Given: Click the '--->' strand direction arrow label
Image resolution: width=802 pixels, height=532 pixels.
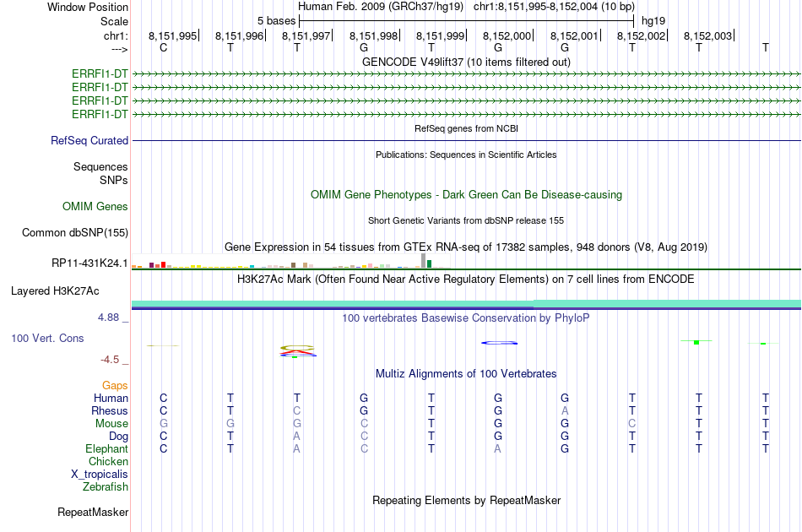Looking at the screenshot, I should [119, 49].
